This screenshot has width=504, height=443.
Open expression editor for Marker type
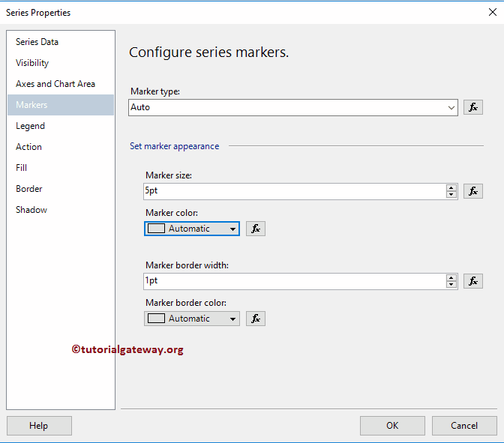click(x=472, y=107)
